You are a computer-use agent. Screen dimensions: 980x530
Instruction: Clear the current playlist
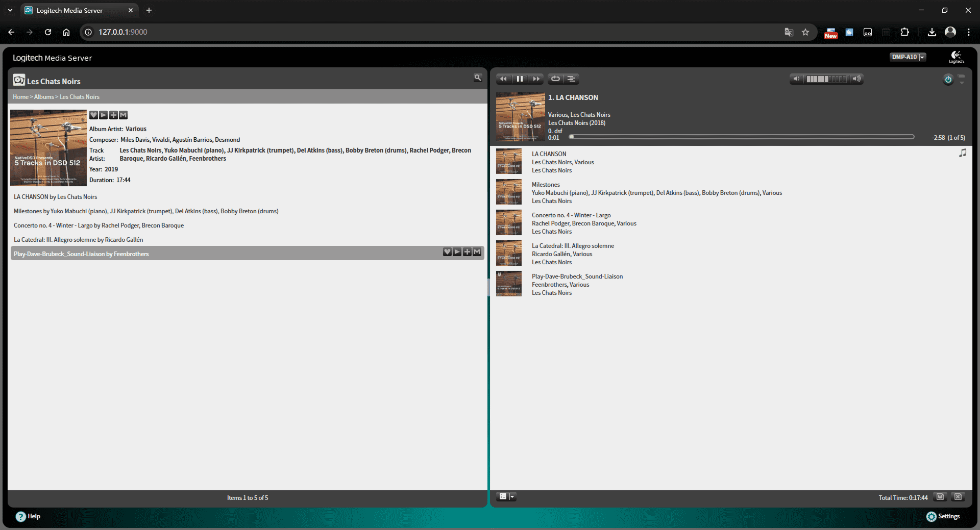[958, 497]
